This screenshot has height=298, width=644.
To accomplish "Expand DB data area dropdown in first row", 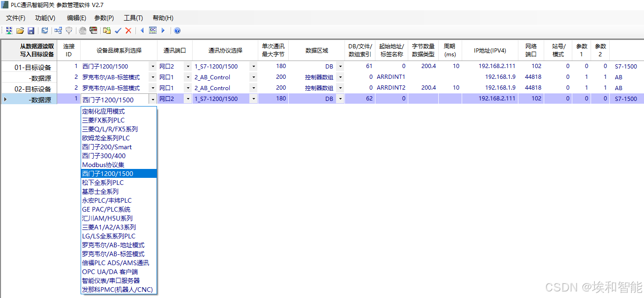I will click(x=340, y=66).
